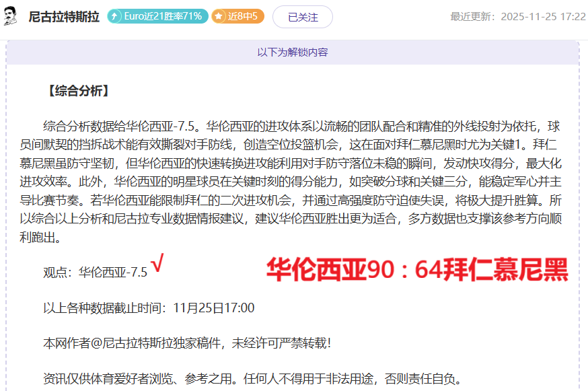Click the 【综合分析】 heading
Viewport: 588px width, 391px height.
tap(77, 91)
